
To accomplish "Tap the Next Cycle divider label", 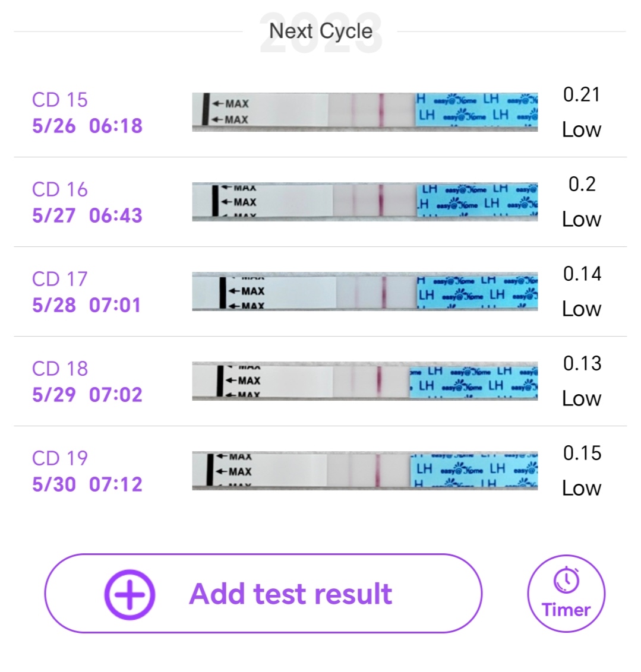I will pos(321,31).
